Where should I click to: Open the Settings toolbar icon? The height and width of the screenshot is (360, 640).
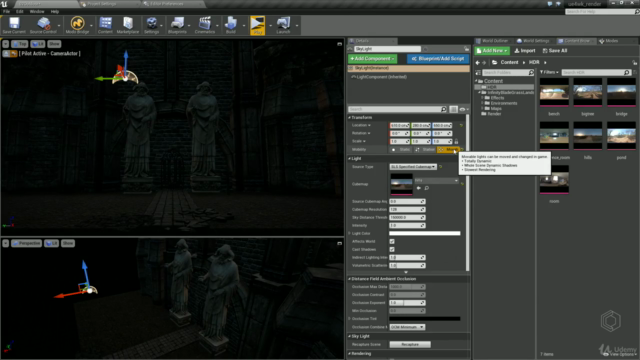(151, 25)
